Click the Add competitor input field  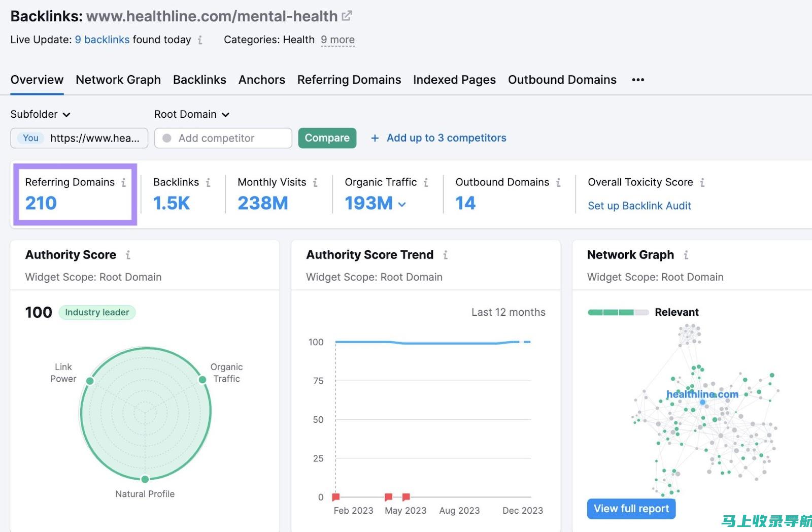tap(223, 138)
